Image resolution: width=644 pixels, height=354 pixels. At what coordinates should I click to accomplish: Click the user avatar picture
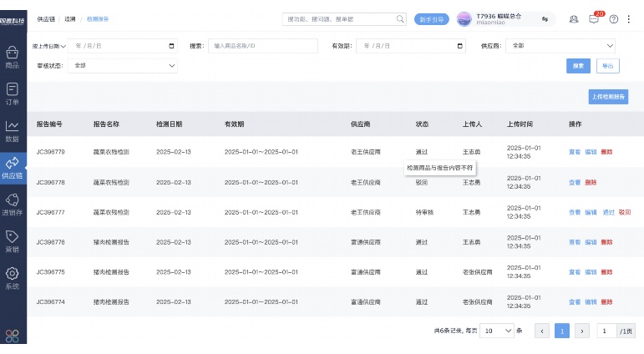(x=464, y=19)
